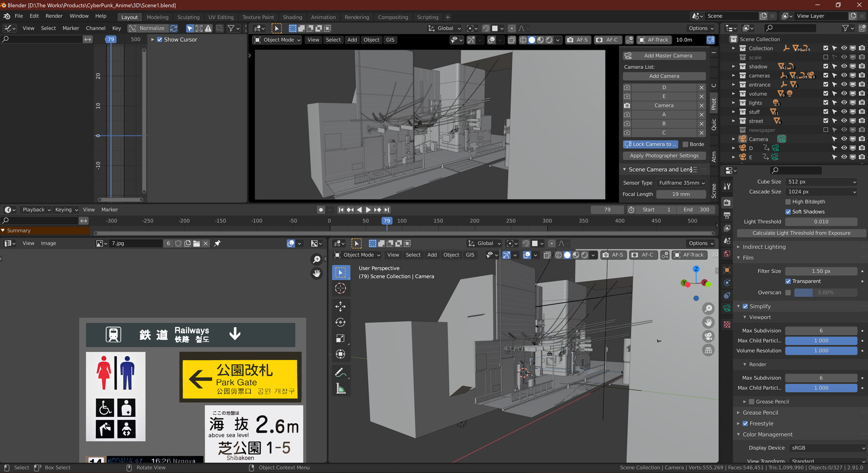Expand the cameras collection in the outliner
The height and width of the screenshot is (473, 868).
(x=734, y=75)
